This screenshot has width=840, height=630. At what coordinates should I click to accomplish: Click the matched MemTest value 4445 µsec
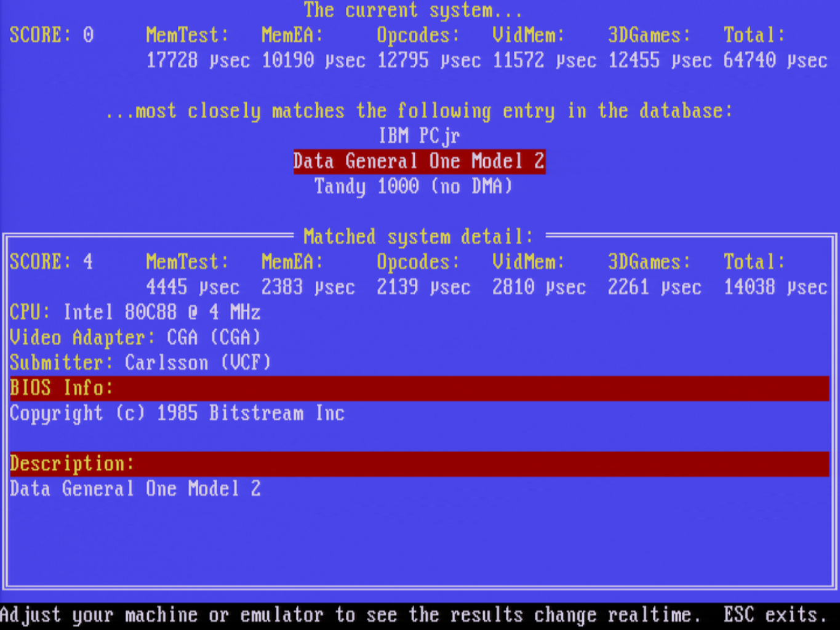coord(193,287)
